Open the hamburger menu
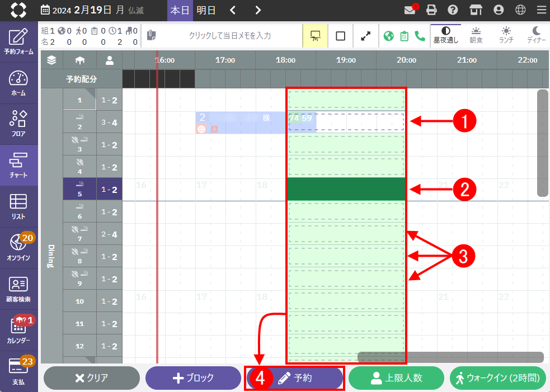Viewport: 550px width, 392px height. (540, 10)
